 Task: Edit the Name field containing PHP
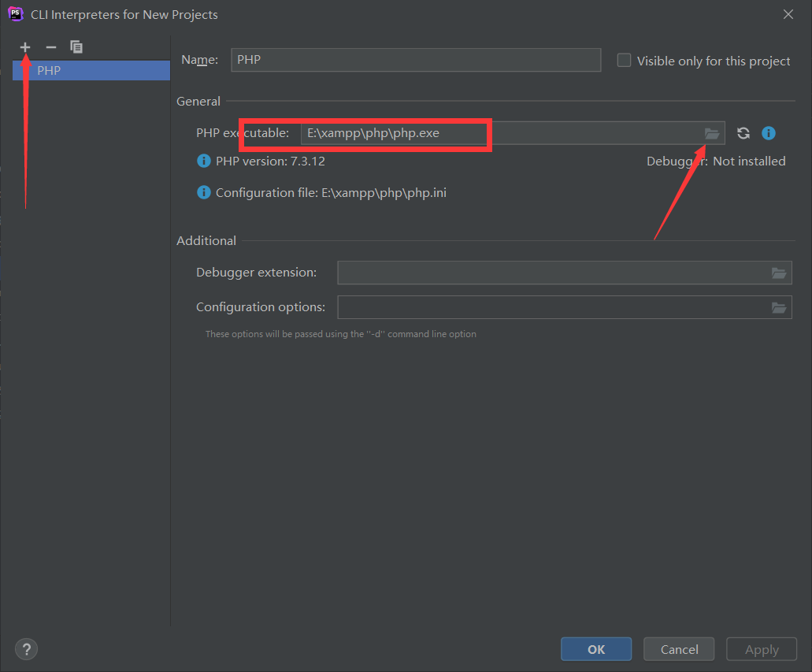(416, 60)
